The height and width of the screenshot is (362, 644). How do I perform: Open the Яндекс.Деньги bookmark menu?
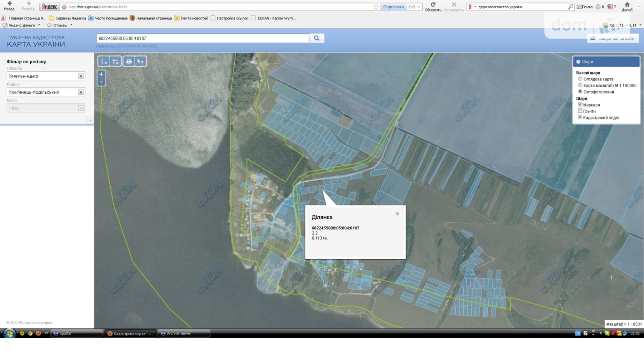(22, 25)
